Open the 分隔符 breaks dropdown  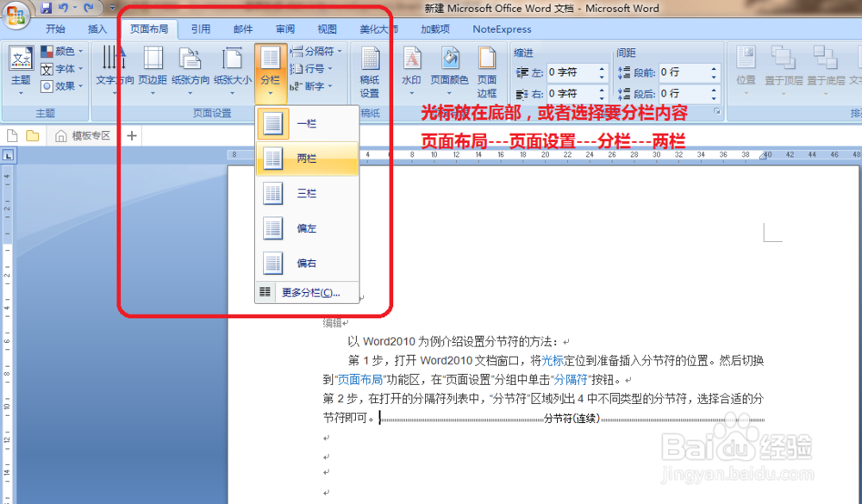point(316,51)
